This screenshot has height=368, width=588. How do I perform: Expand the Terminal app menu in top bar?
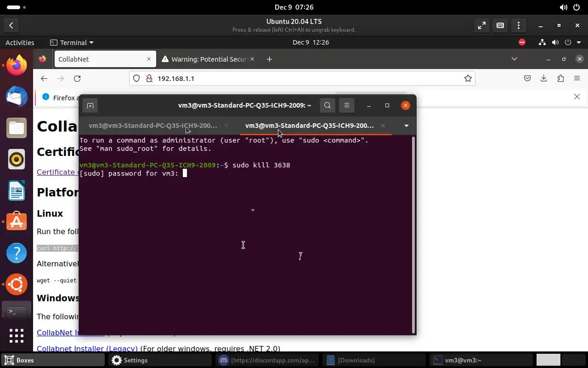pyautogui.click(x=72, y=42)
